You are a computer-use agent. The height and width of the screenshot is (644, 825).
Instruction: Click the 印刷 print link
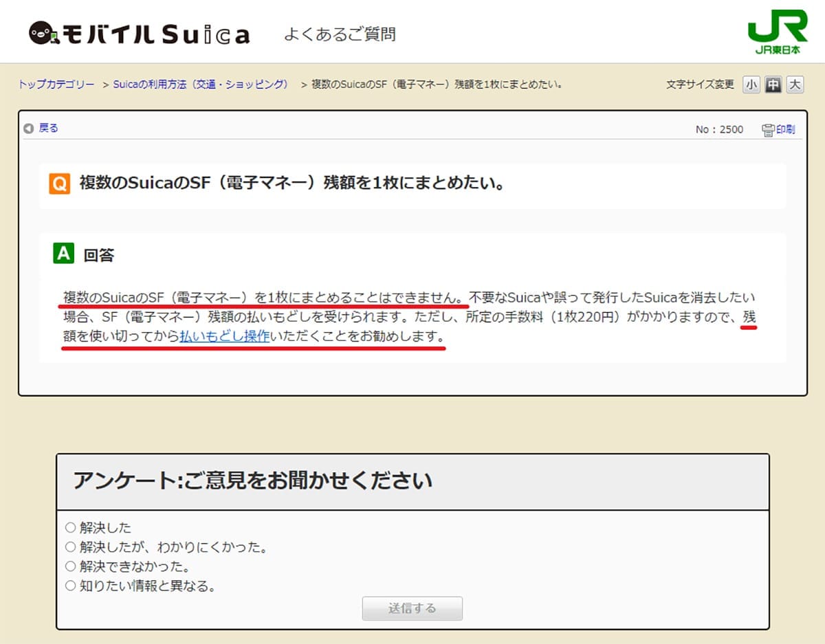(785, 129)
